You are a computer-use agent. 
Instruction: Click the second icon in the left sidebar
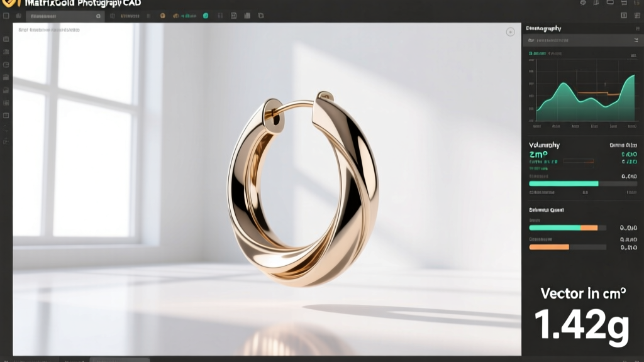(6, 52)
